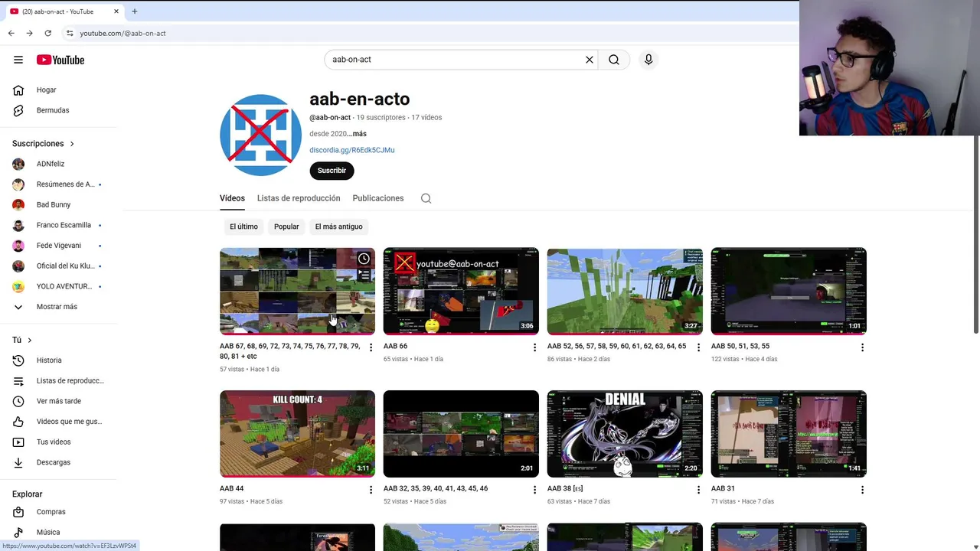Viewport: 980px width, 551px height.
Task: Click the YouTube logo
Action: (60, 60)
